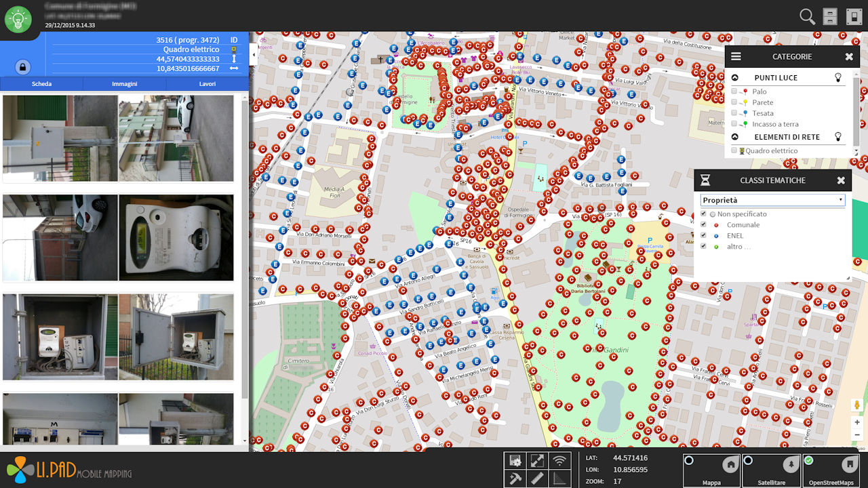The image size is (868, 488).
Task: Check the Quadro elettrico layer checkbox
Action: point(734,150)
